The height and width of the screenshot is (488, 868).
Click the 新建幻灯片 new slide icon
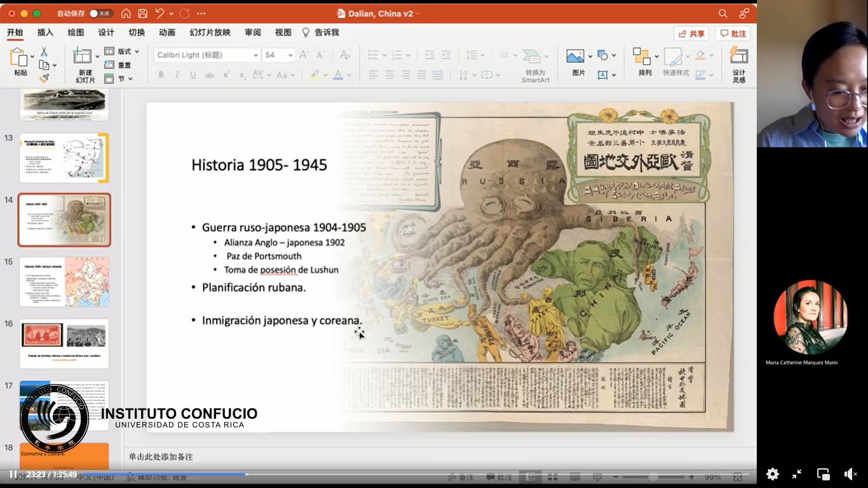pyautogui.click(x=82, y=57)
